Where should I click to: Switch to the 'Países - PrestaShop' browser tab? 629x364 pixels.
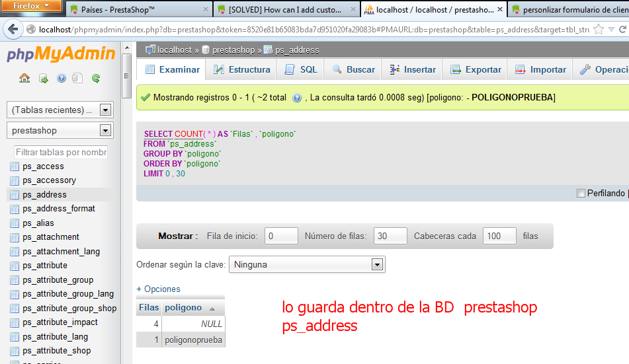pyautogui.click(x=138, y=9)
